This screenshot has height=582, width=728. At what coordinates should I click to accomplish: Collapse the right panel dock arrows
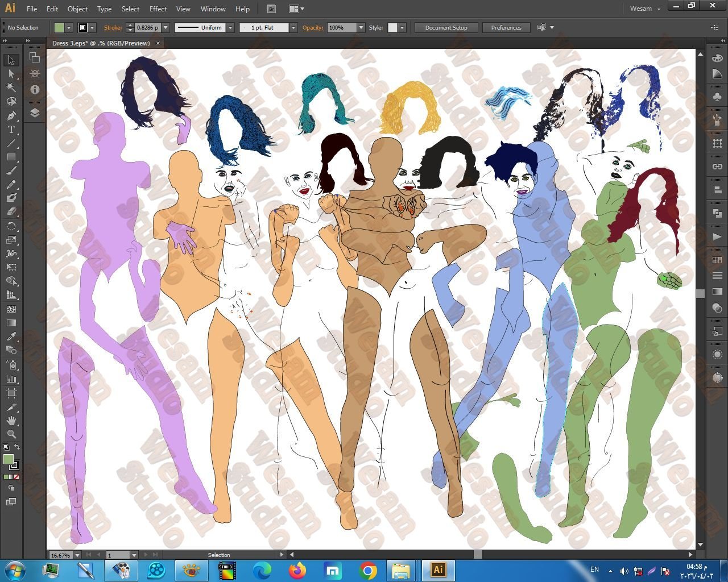tap(722, 41)
